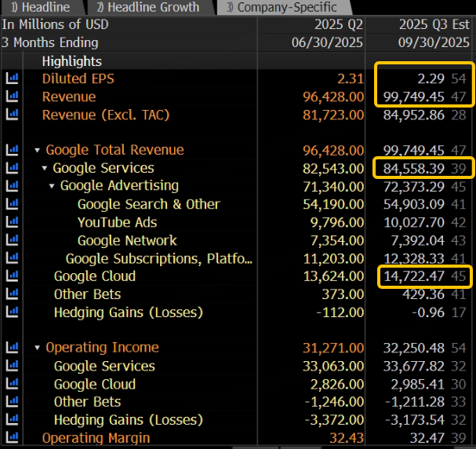
Task: Open chart icon for YouTube Ads row
Action: (12, 222)
